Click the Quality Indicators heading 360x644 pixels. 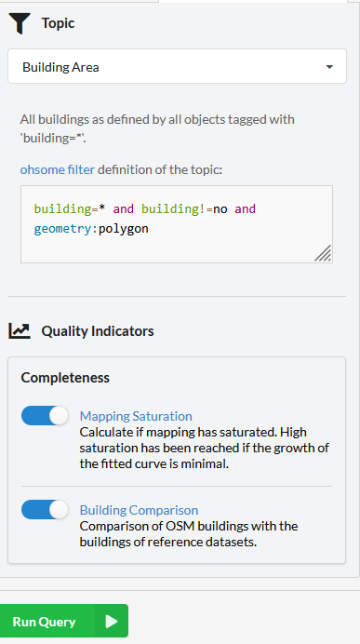(98, 331)
